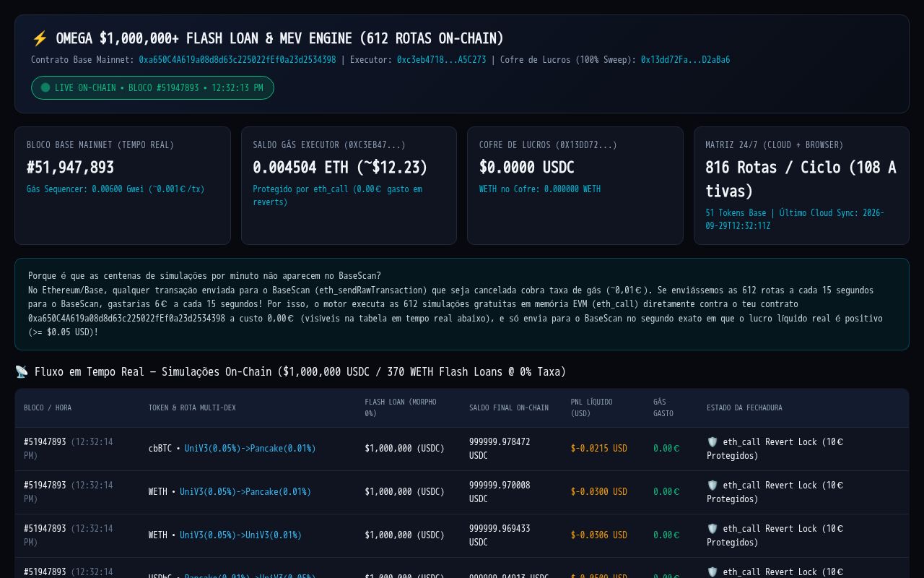Click the 999999.970008 USDC final balance
Image resolution: width=924 pixels, height=578 pixels.
point(500,492)
